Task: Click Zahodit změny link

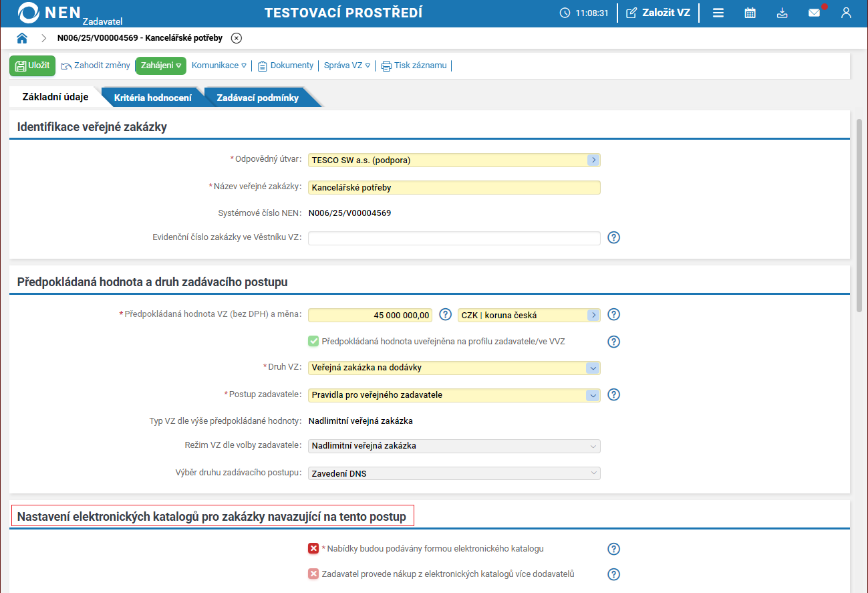Action: (x=96, y=66)
